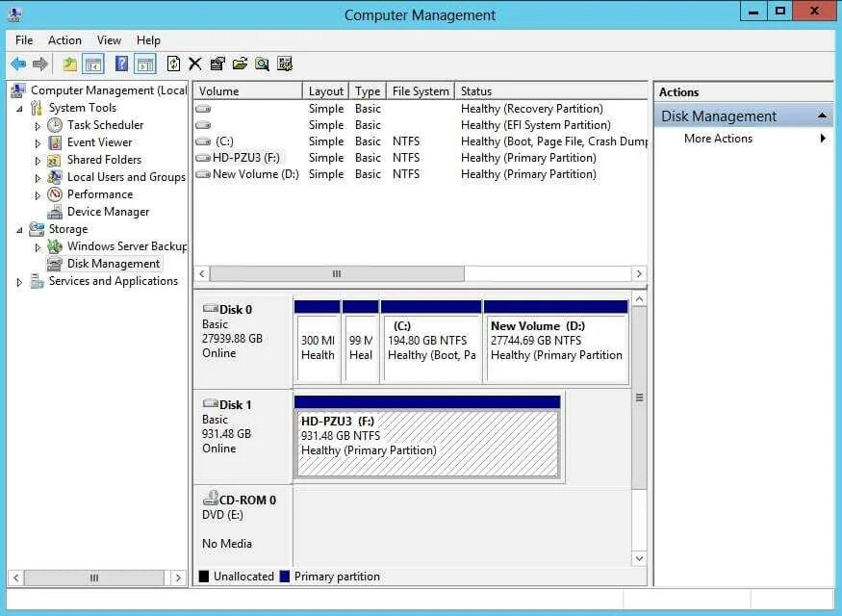Click the Refresh icon on the toolbar

175,64
